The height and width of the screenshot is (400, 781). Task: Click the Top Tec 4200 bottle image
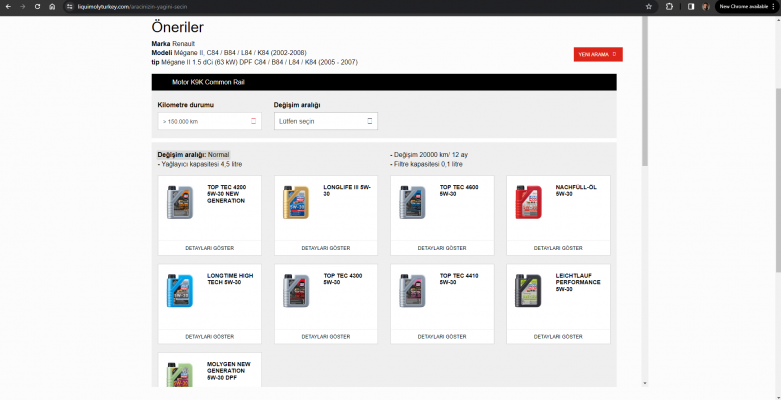pyautogui.click(x=180, y=202)
